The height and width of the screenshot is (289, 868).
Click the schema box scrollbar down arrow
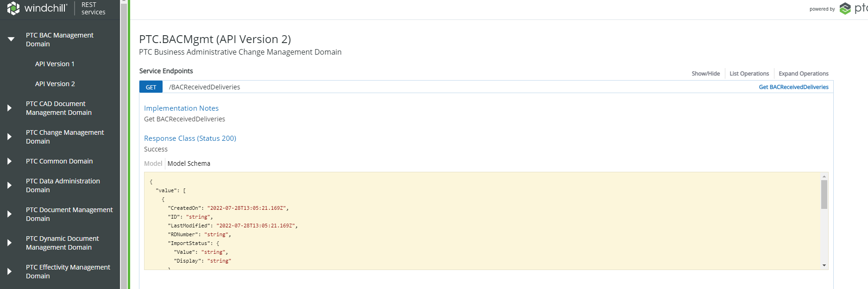(824, 265)
